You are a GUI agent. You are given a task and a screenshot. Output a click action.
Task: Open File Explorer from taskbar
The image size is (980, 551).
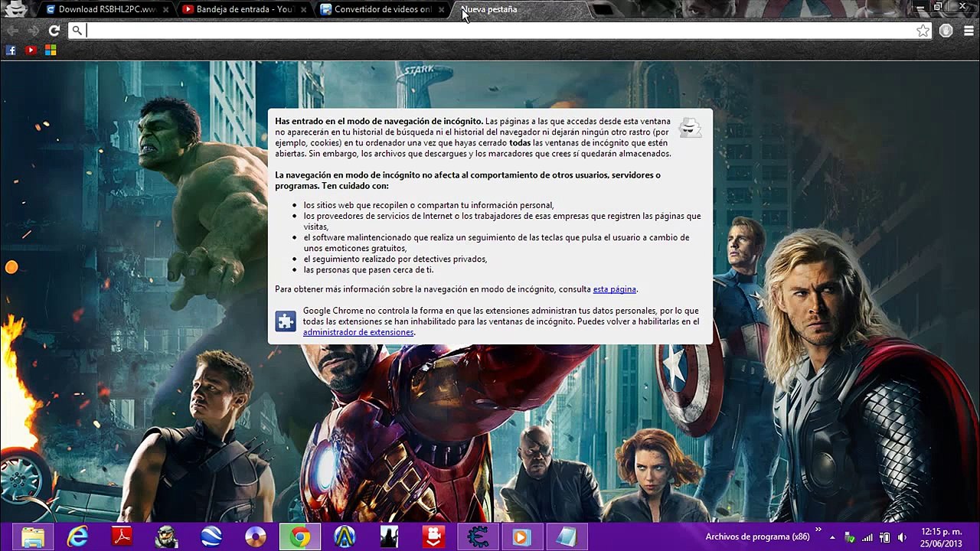[33, 536]
